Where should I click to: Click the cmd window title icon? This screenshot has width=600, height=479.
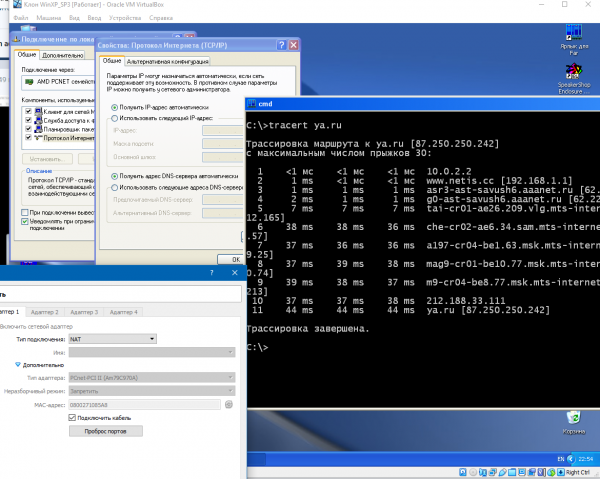coord(250,103)
